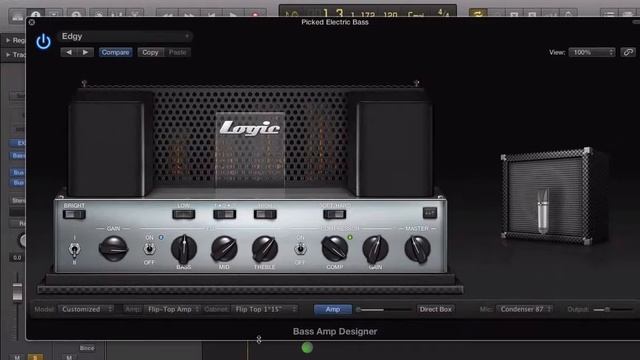Click the COMP knob
640x360 pixels.
(x=335, y=248)
